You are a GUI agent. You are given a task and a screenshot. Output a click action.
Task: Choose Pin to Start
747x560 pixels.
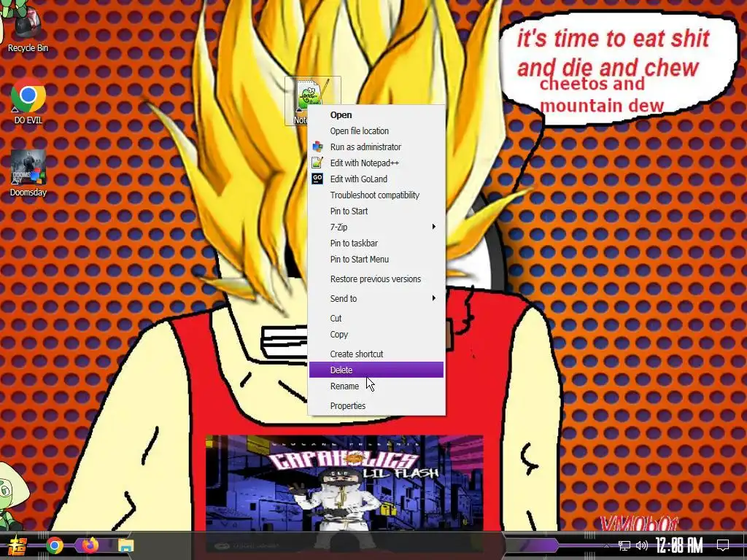click(x=376, y=211)
